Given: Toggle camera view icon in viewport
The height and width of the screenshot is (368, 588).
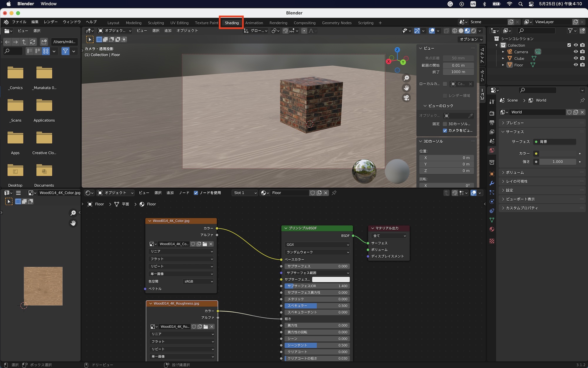Looking at the screenshot, I should pyautogui.click(x=406, y=98).
